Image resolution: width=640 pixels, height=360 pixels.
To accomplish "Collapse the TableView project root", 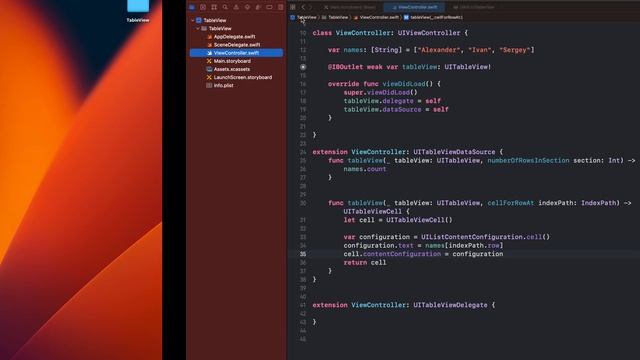I will pyautogui.click(x=193, y=20).
